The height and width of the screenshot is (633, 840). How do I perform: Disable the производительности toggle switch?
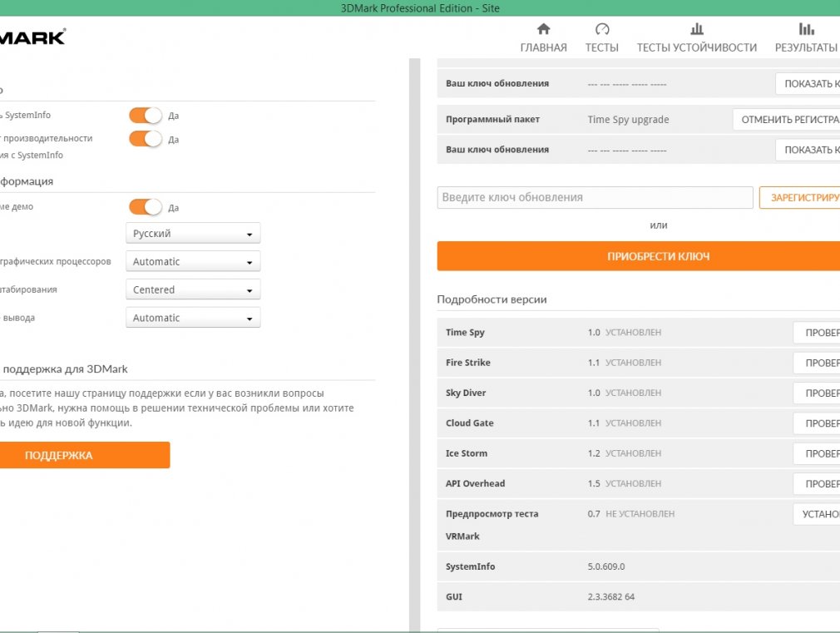(x=146, y=139)
